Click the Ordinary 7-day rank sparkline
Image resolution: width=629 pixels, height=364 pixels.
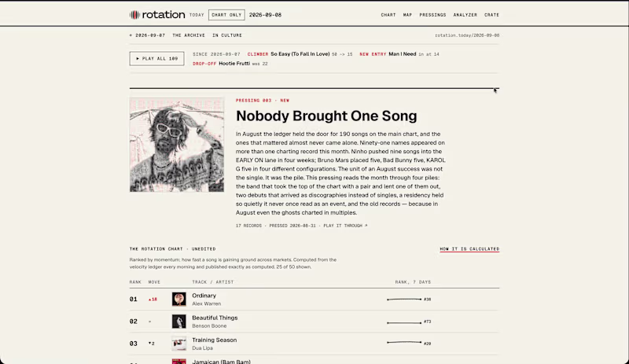tap(404, 300)
